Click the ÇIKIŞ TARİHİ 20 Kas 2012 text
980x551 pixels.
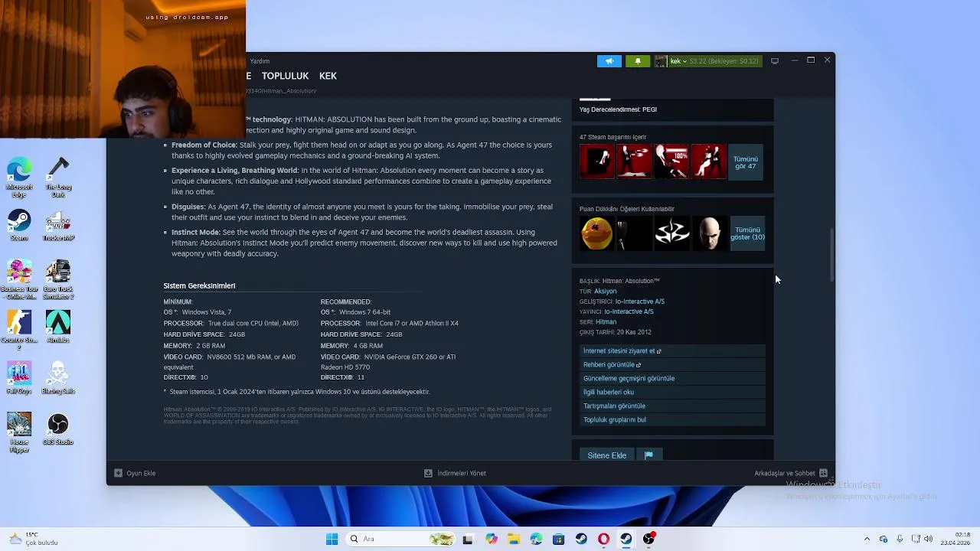click(616, 332)
